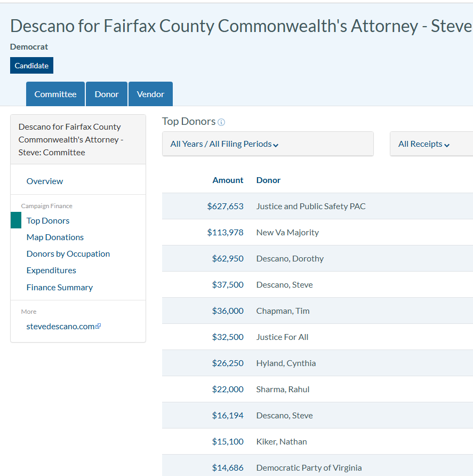
Task: Click the chevron on the filing periods selector
Action: click(275, 144)
